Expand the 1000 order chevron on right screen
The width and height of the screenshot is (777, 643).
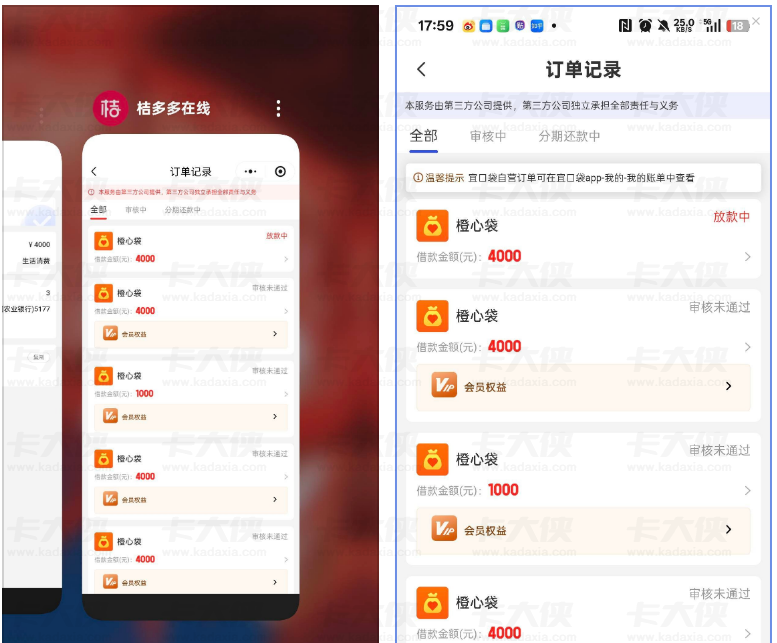pos(747,490)
